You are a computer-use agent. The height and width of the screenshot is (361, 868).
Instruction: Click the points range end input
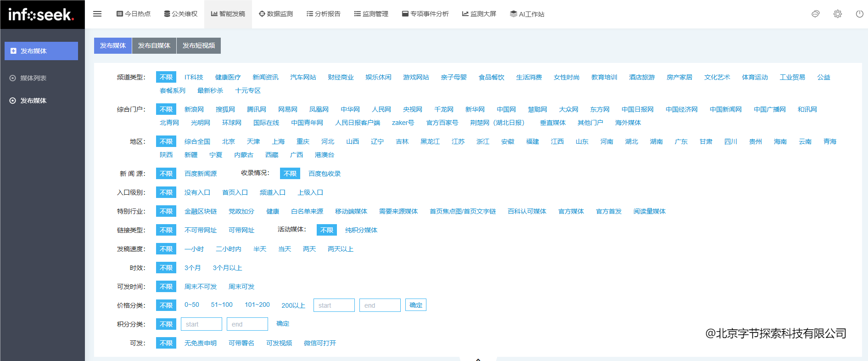click(x=247, y=324)
